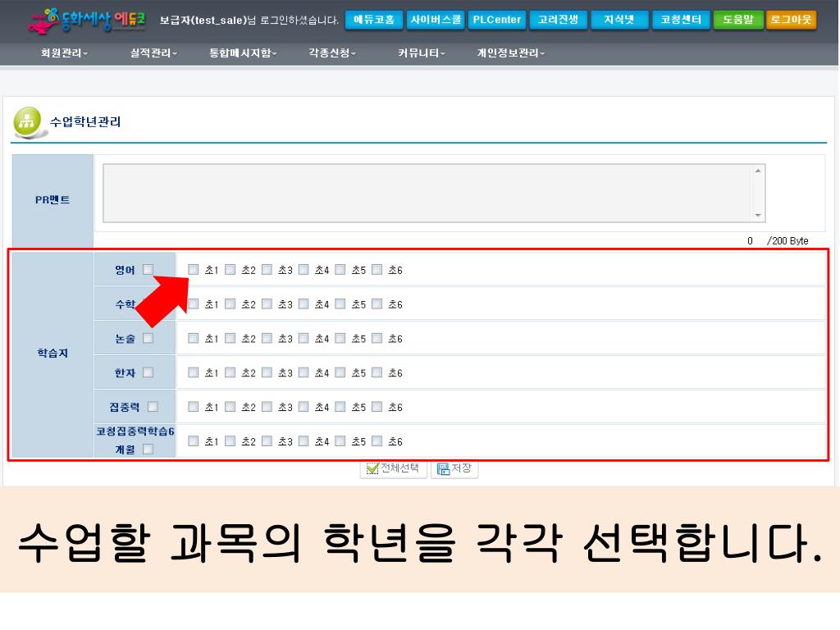Click the 학습지 category label
Image resolution: width=840 pixels, height=630 pixels.
tap(52, 353)
